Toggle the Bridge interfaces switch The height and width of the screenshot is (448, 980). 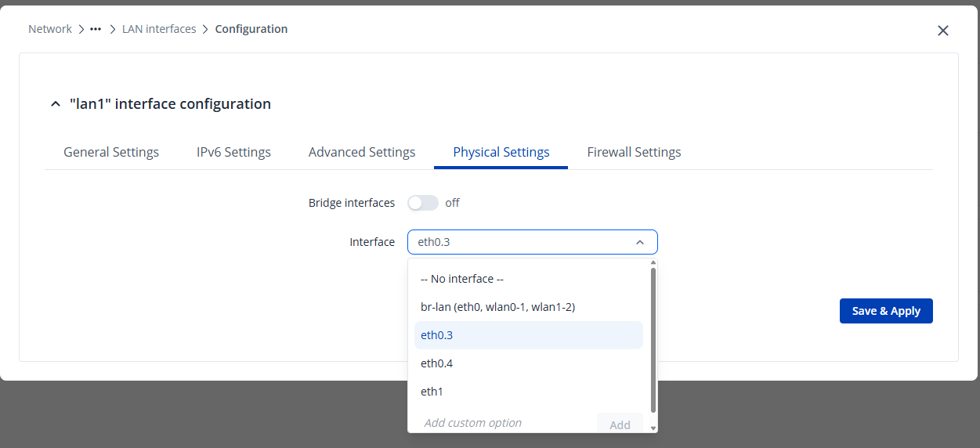click(422, 203)
